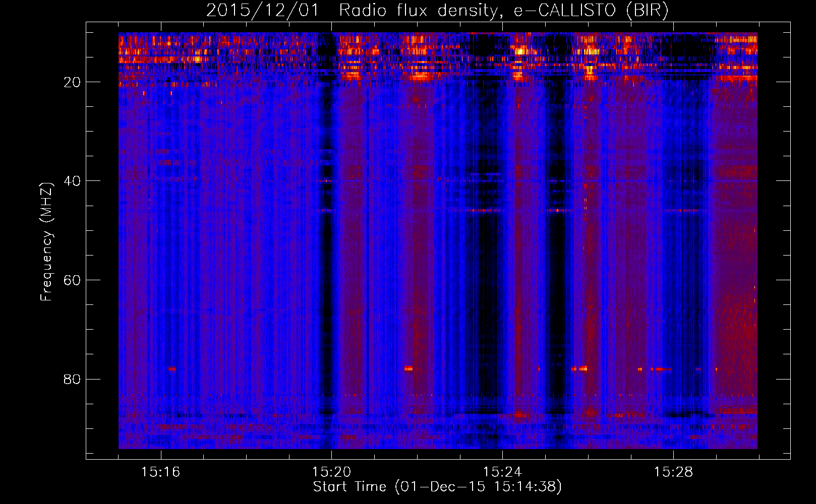Select the 'Frequency (MHZ)' y-axis label
The image size is (816, 504).
(46, 242)
